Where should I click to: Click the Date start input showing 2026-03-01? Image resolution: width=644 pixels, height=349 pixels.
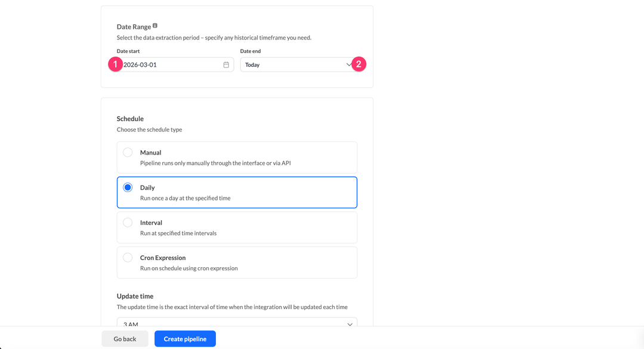[x=173, y=64]
